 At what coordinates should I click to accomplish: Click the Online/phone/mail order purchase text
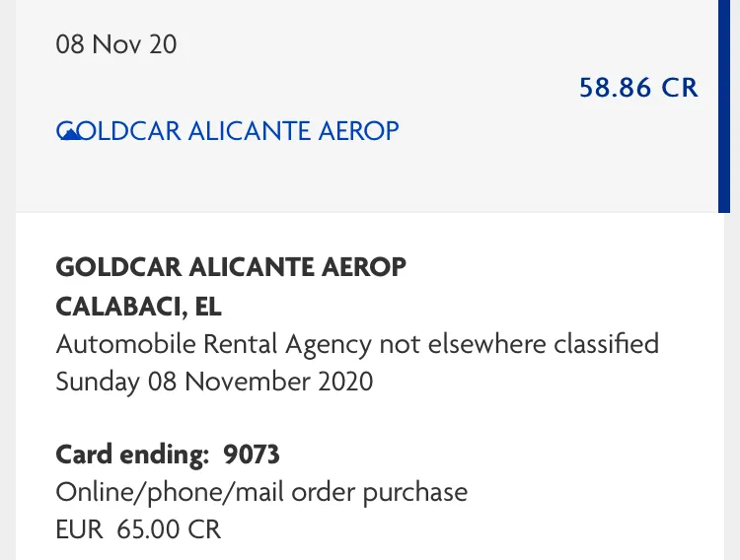[x=261, y=491]
